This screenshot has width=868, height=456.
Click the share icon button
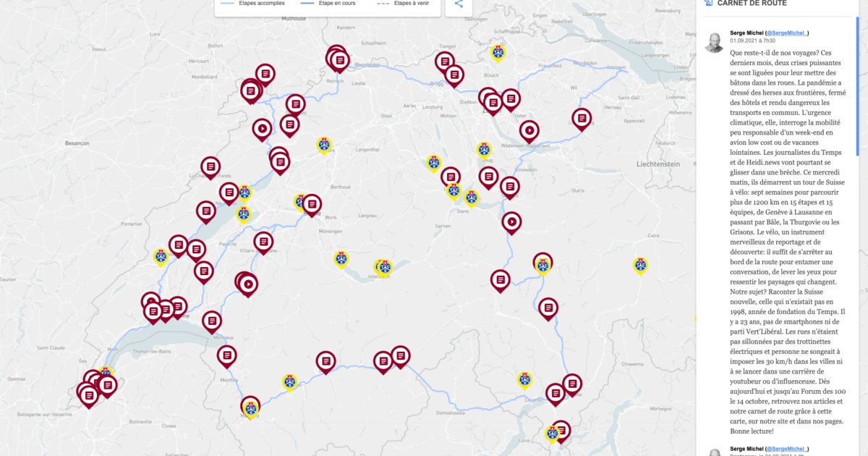coord(459,4)
